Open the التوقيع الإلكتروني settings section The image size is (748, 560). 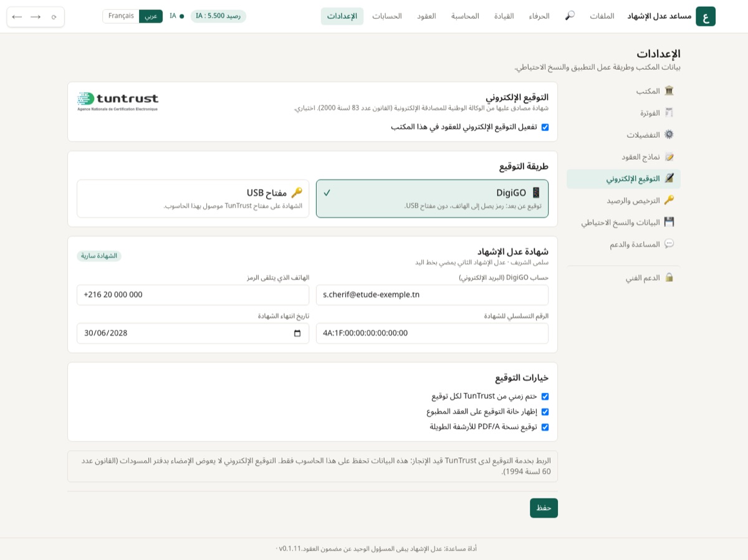coord(623,178)
